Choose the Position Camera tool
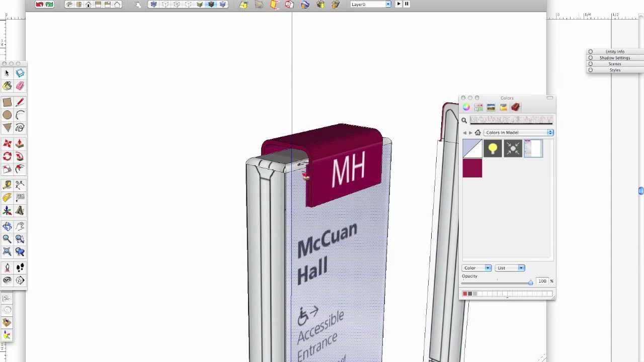This screenshot has height=362, width=644. coord(7,268)
